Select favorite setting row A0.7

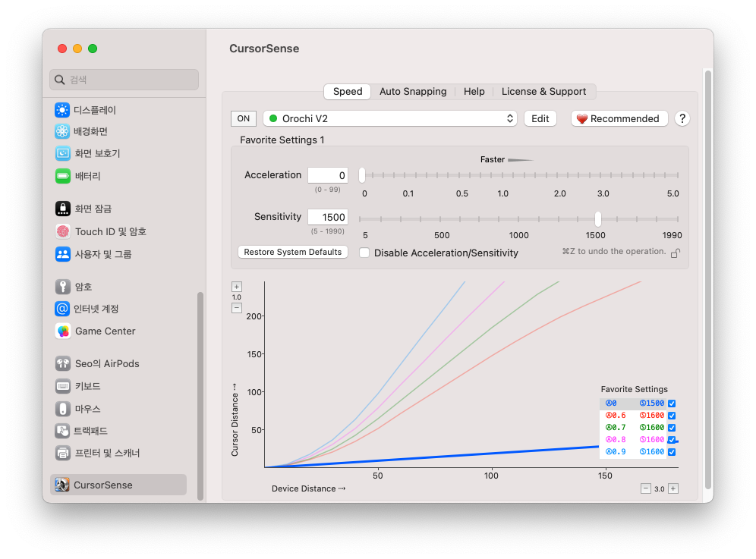pos(633,428)
